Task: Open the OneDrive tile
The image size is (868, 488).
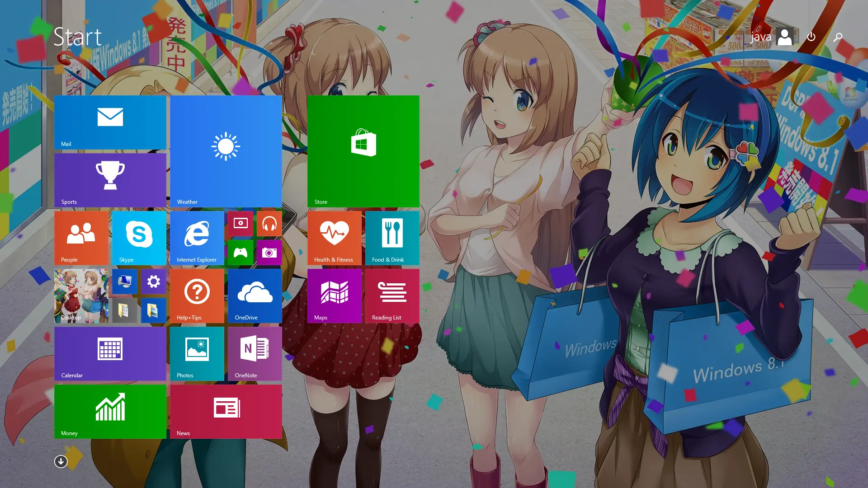Action: [x=255, y=296]
